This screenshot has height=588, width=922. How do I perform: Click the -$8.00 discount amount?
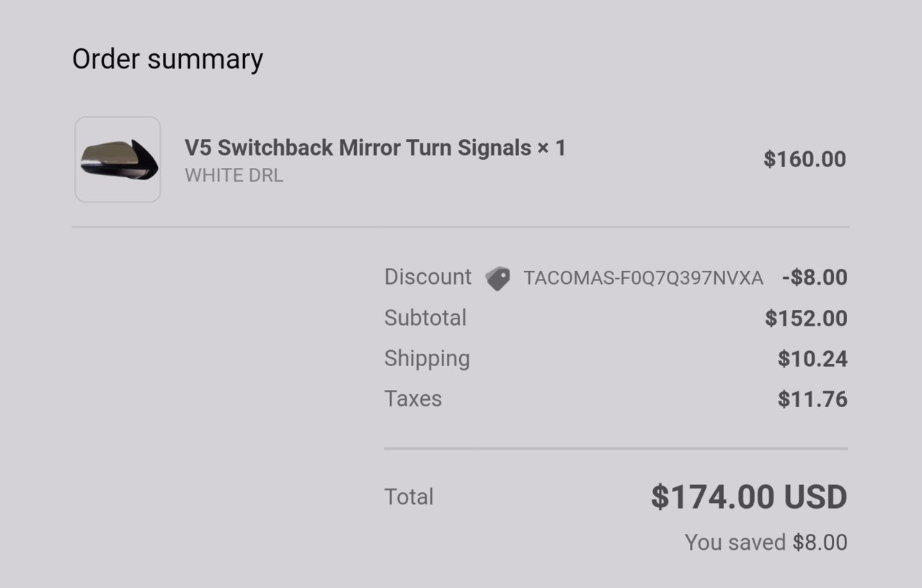(815, 277)
